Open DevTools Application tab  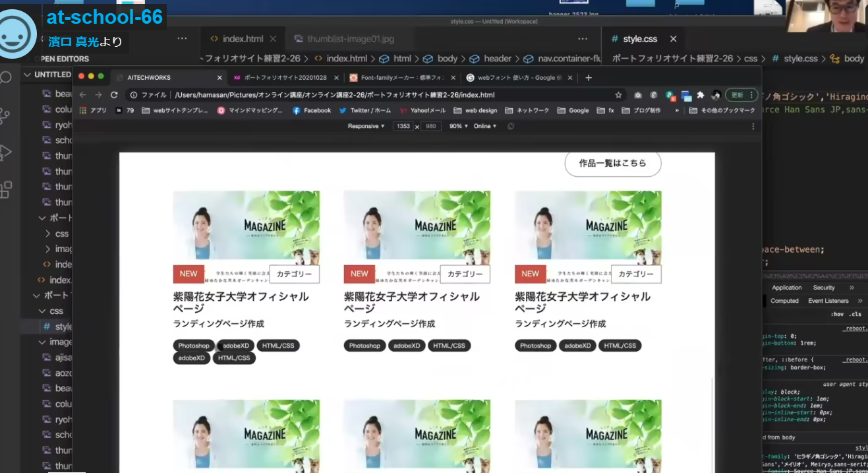tap(787, 288)
